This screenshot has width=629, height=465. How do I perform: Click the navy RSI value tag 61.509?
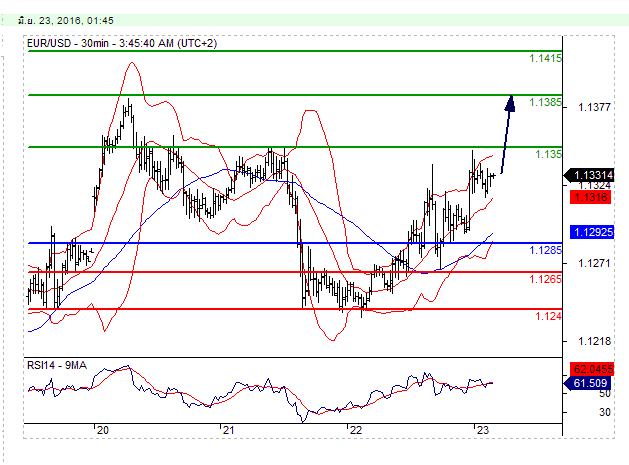click(x=588, y=383)
